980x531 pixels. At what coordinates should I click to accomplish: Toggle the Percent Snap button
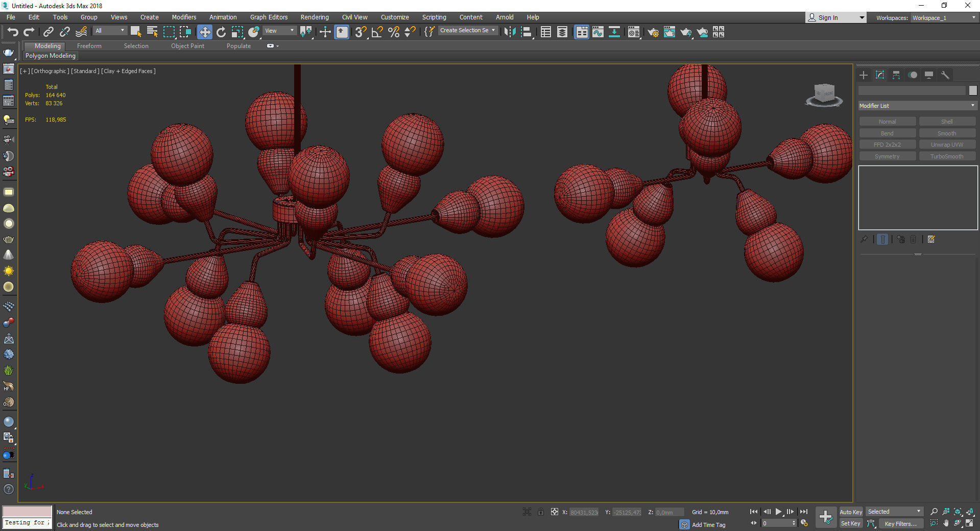click(x=394, y=32)
